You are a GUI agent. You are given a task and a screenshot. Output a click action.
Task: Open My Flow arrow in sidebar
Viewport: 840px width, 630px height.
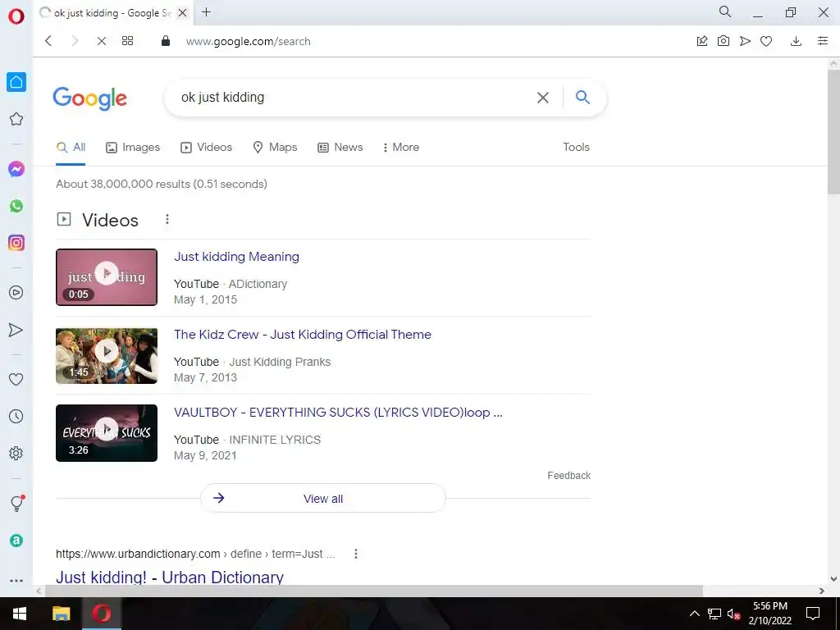(16, 330)
